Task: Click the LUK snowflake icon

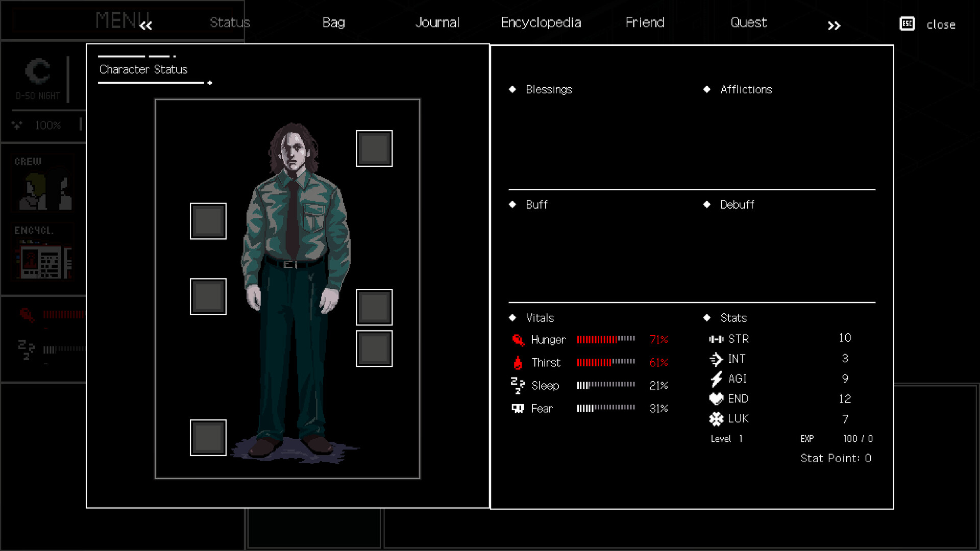Action: [715, 418]
